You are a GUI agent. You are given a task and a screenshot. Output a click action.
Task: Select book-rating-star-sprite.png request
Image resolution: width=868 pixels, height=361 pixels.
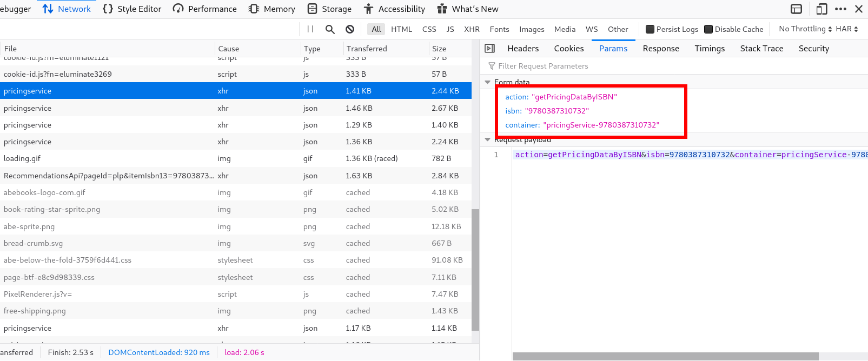pyautogui.click(x=236, y=209)
